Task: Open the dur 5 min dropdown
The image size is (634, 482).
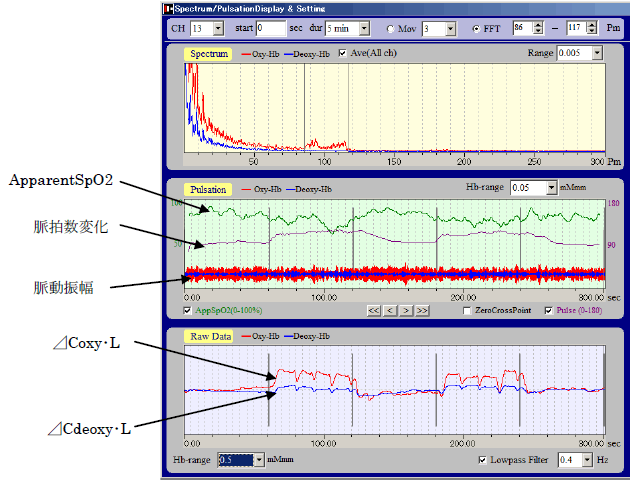Action: coord(364,29)
